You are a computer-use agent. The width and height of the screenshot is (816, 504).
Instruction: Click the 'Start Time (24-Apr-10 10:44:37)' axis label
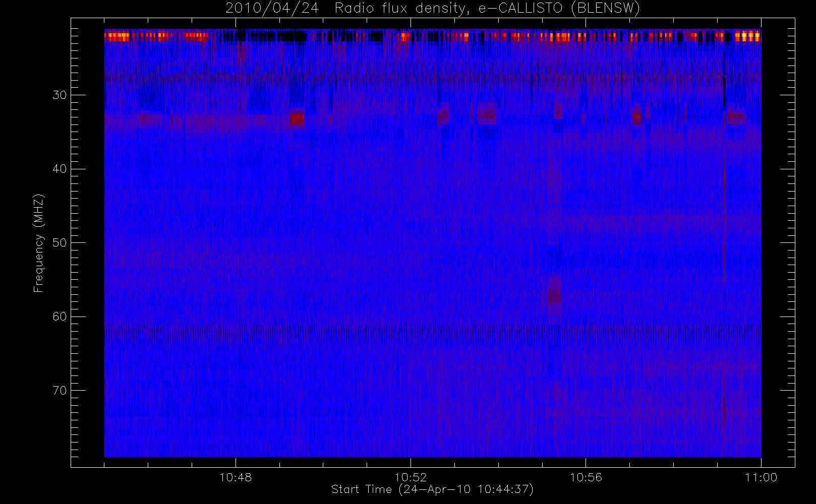coord(432,489)
